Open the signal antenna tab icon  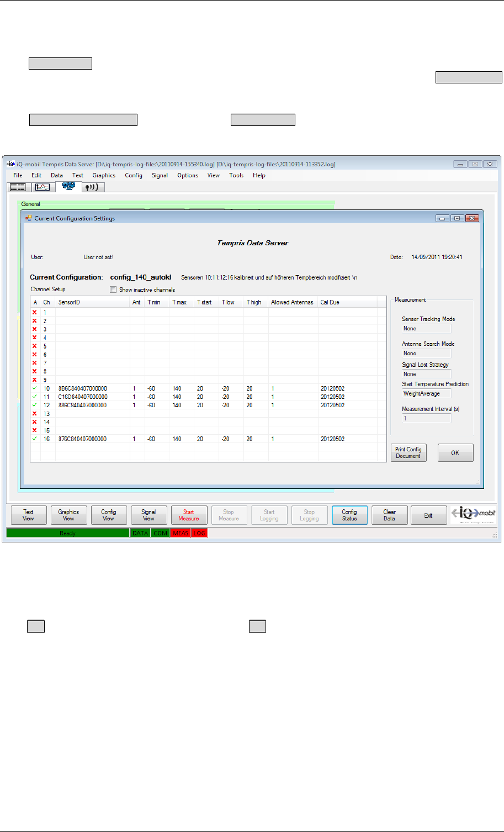[93, 187]
